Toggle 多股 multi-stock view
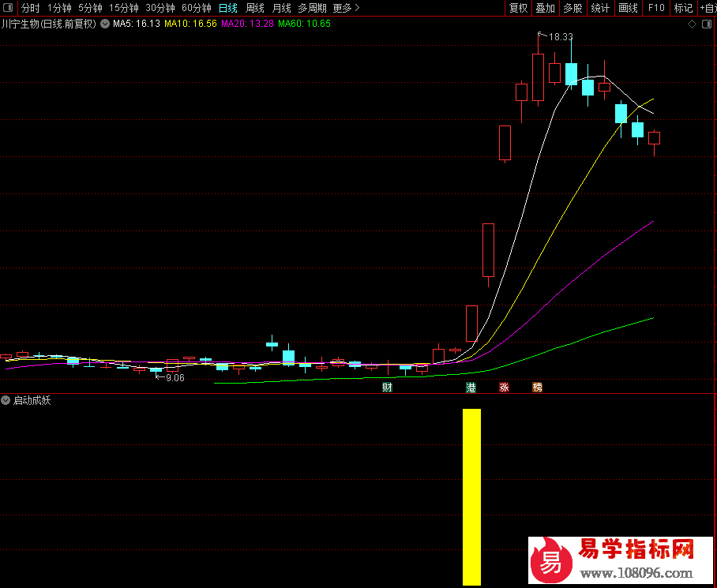 pyautogui.click(x=572, y=8)
